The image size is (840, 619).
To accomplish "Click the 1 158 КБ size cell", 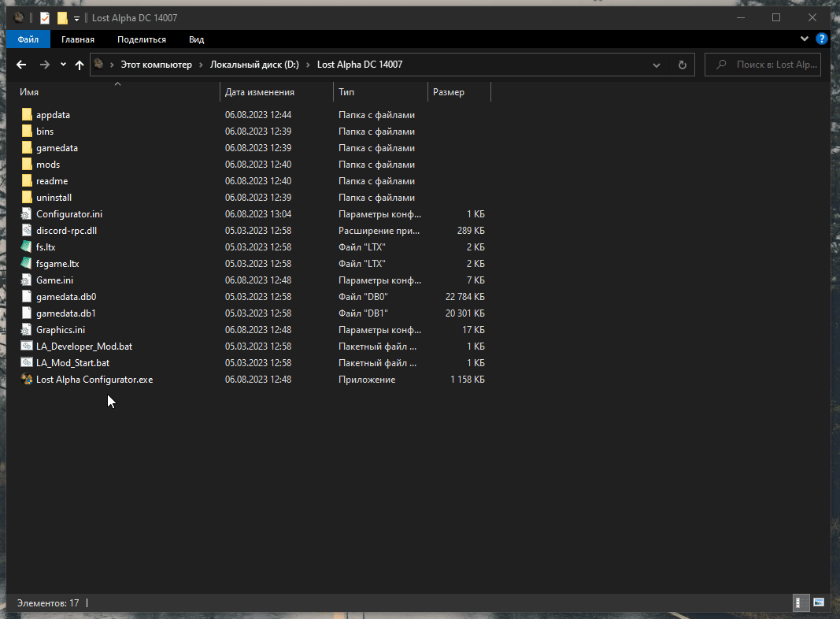I will tap(467, 380).
